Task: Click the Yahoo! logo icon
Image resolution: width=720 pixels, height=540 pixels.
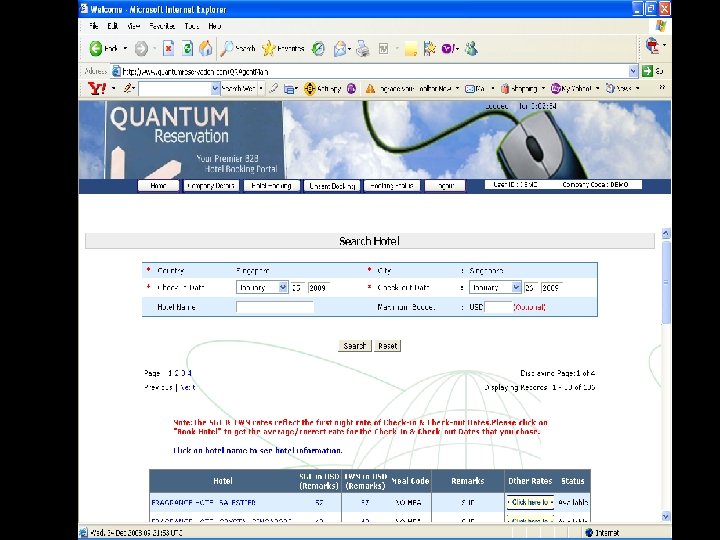Action: click(96, 88)
